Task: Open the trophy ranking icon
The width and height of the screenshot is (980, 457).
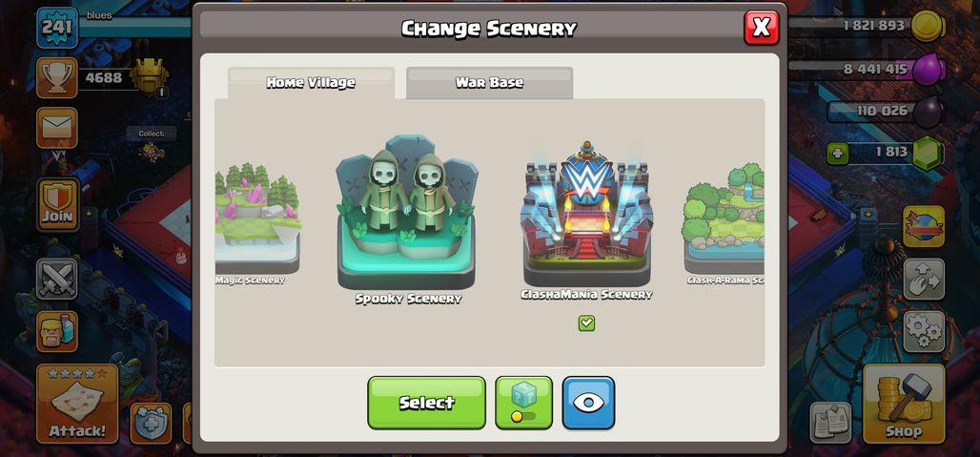Action: (x=57, y=78)
